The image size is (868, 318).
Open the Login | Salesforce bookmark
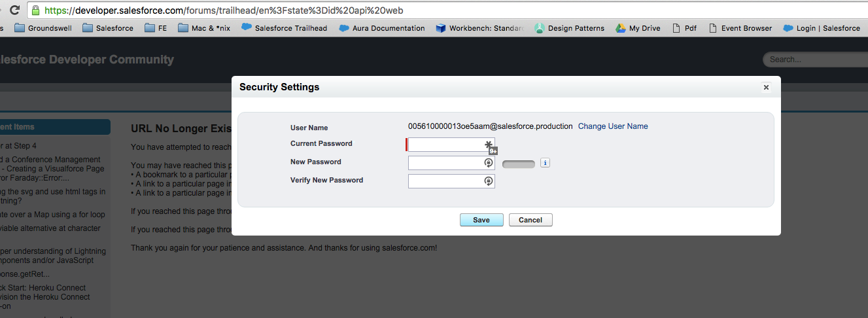click(x=821, y=28)
